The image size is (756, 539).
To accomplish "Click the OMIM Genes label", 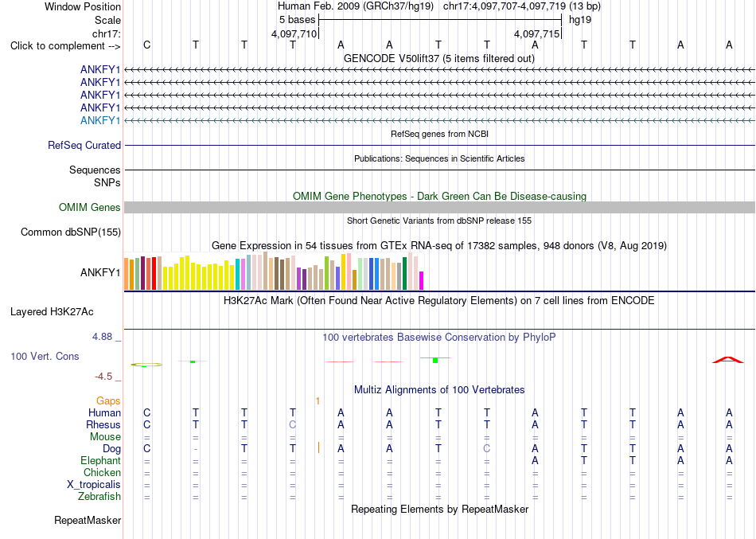I will pyautogui.click(x=90, y=207).
